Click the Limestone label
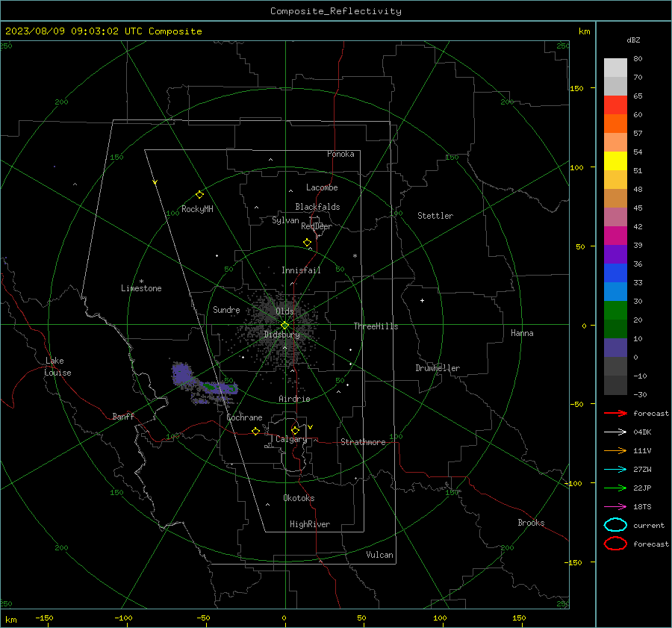Viewport: 672px width, 628px height. pyautogui.click(x=141, y=288)
